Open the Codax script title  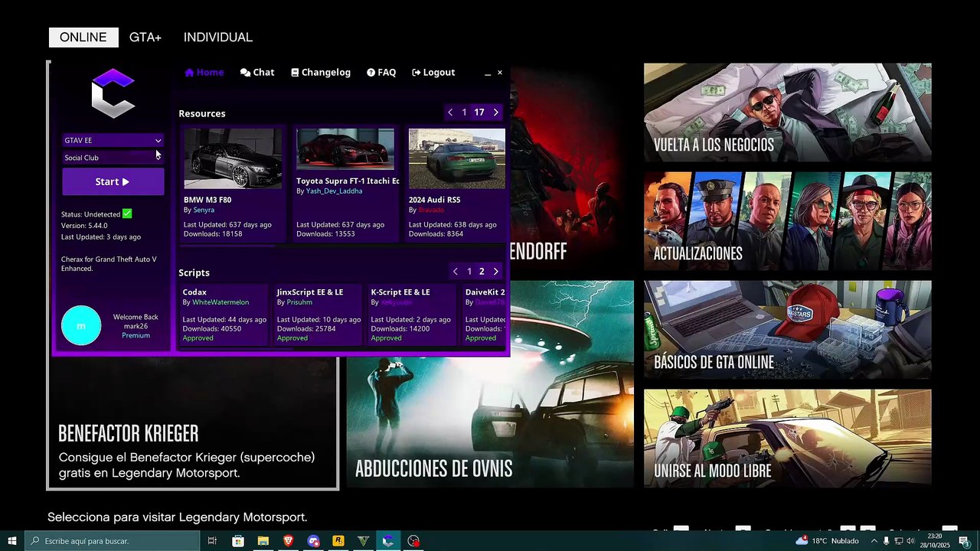tap(194, 292)
